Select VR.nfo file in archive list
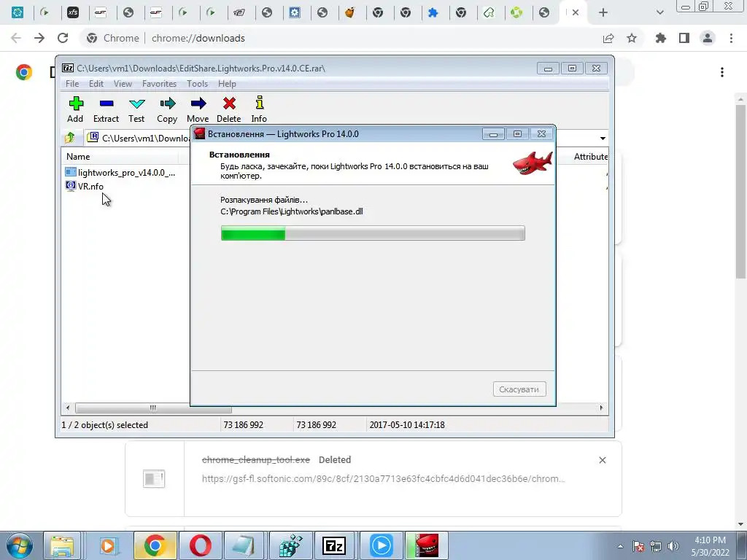747x560 pixels. coord(85,186)
